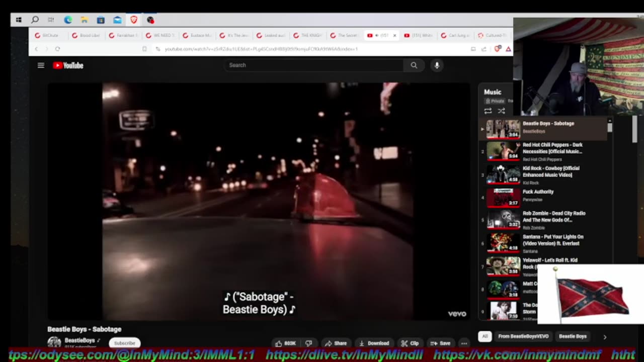The image size is (644, 362).
Task: Open Microsoft Store from the taskbar
Action: pos(101,20)
